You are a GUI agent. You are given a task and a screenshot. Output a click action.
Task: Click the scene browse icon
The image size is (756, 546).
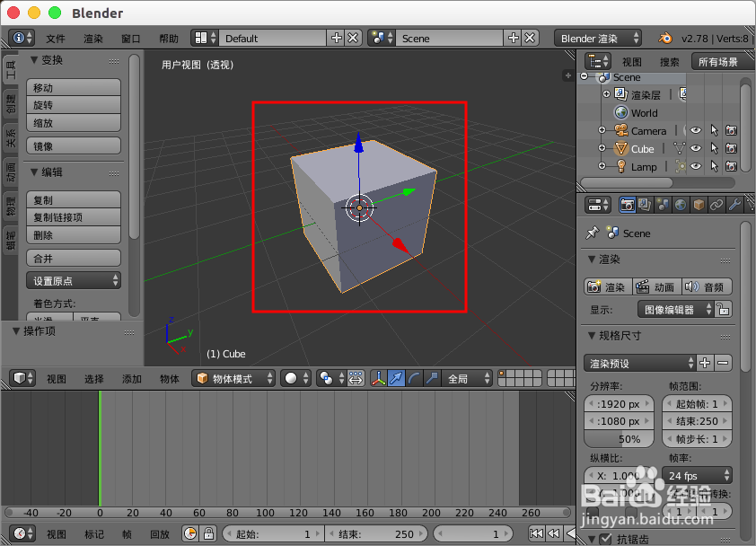pyautogui.click(x=382, y=38)
